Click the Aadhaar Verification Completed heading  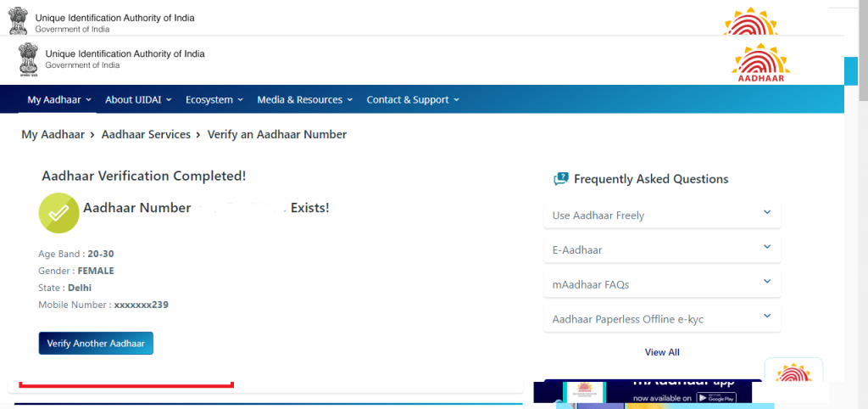144,176
